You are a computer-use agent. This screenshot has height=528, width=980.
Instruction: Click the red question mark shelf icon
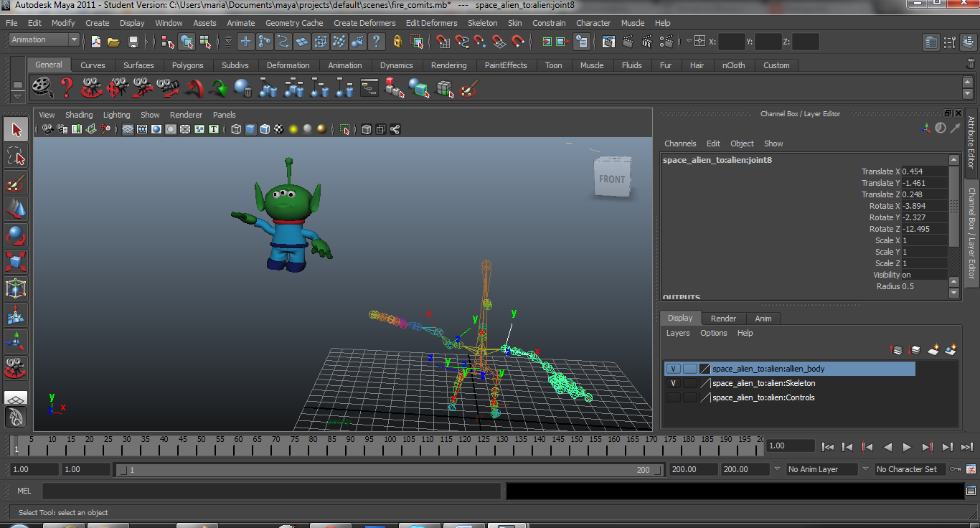[x=66, y=88]
